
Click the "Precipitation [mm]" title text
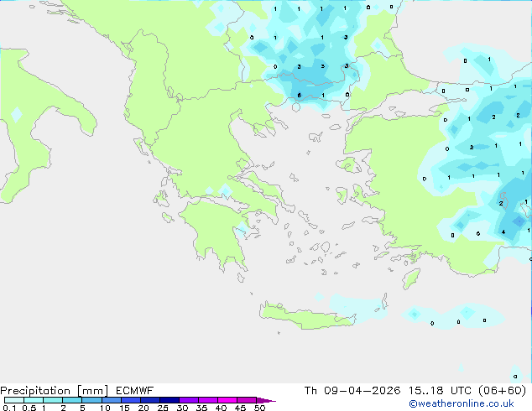click(x=54, y=391)
